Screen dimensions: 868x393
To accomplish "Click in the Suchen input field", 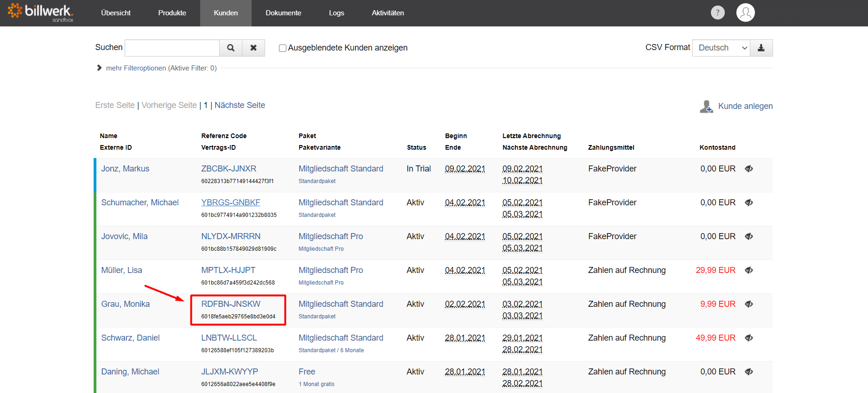I will [172, 48].
